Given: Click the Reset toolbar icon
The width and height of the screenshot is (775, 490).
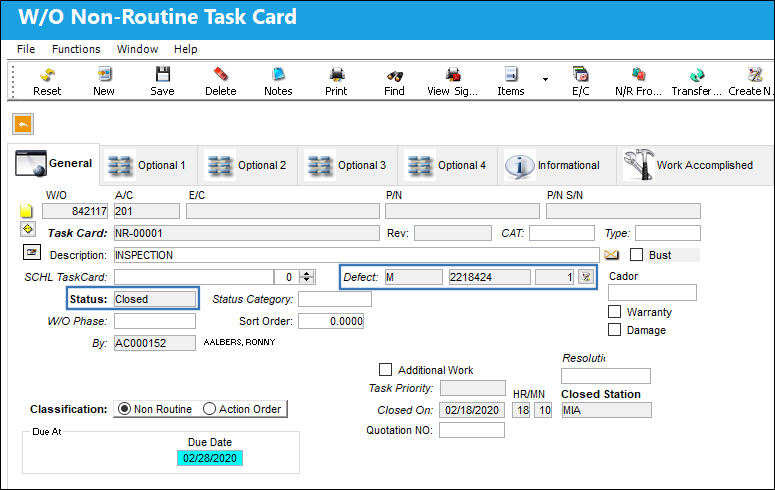Looking at the screenshot, I should pyautogui.click(x=47, y=75).
